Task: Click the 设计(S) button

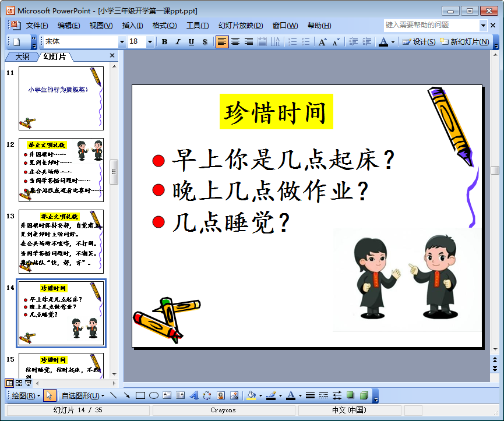Action: point(419,42)
